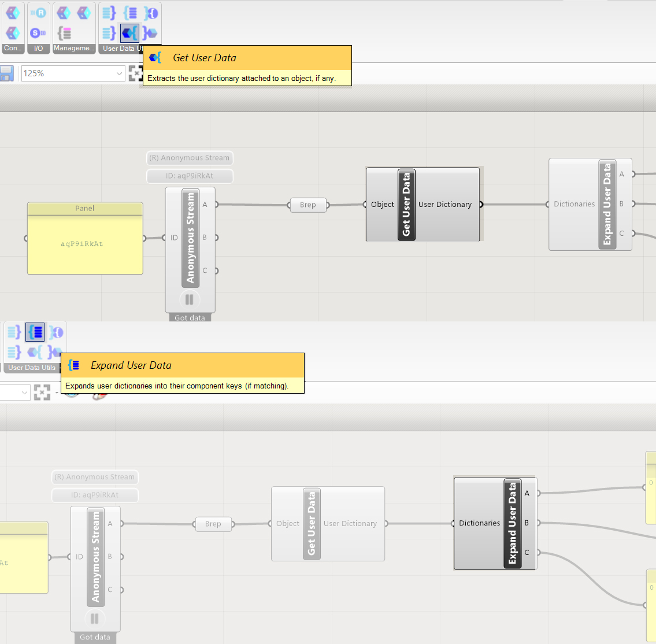Select the greyed-out unselected Get User Data component
Screen dimensions: 656x644
point(312,523)
